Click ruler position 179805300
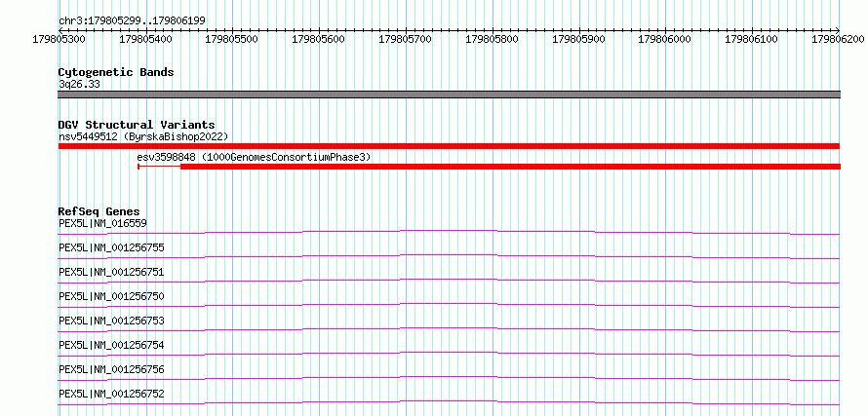868x416 pixels. pos(59,39)
